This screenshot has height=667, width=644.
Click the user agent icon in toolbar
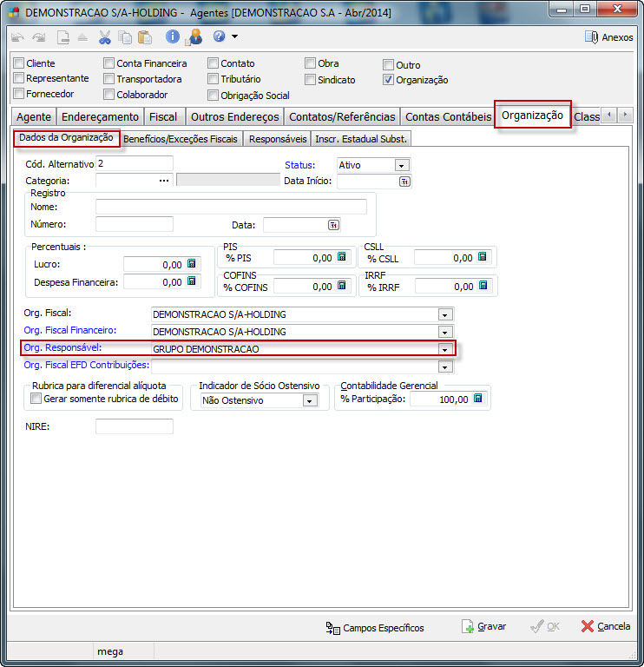click(x=194, y=36)
